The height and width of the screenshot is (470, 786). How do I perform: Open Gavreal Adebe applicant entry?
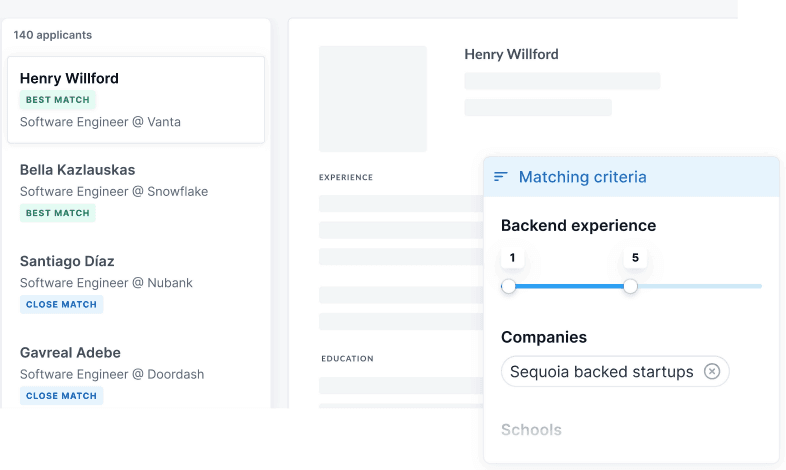click(70, 353)
